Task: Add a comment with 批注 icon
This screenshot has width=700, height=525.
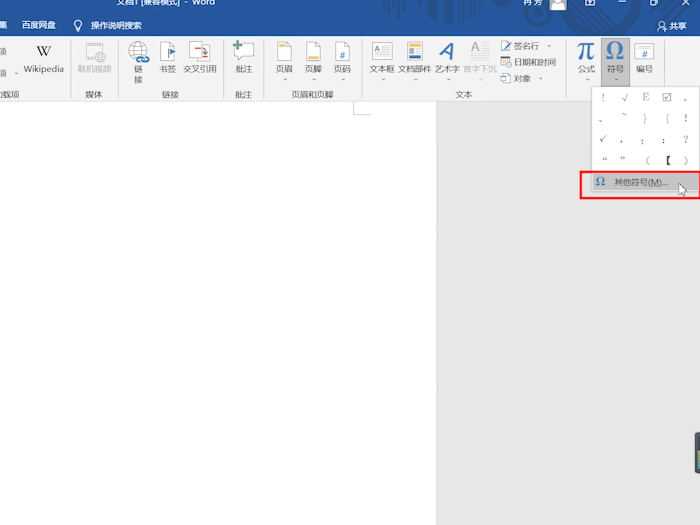Action: pyautogui.click(x=243, y=58)
